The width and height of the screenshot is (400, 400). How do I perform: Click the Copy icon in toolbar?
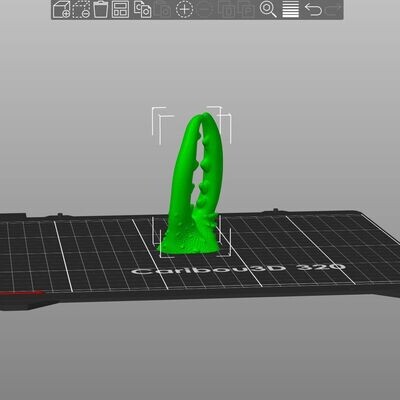[143, 9]
